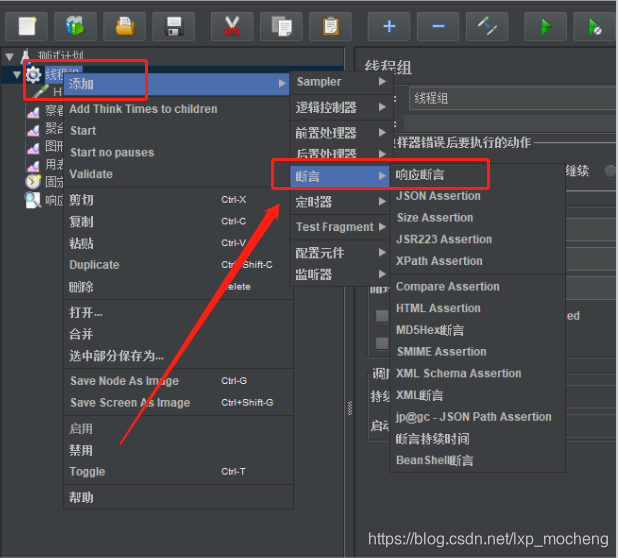Expand the Sampler submenu
This screenshot has width=618, height=558.
[x=341, y=82]
